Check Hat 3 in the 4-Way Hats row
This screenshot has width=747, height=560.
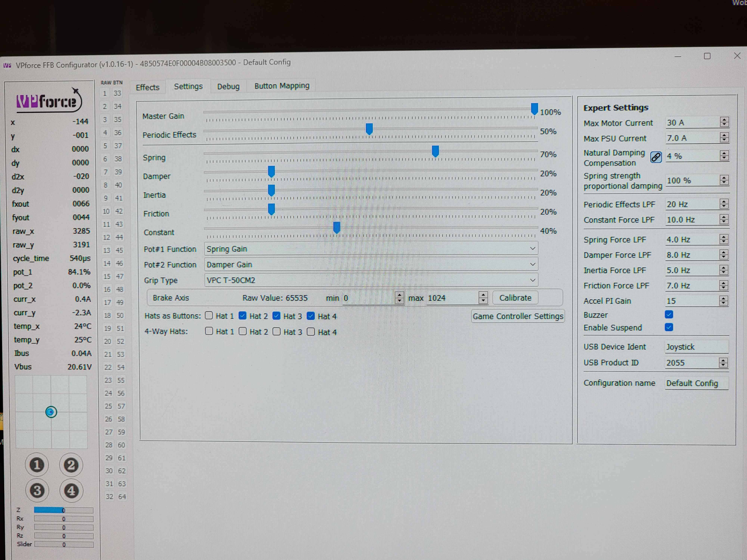pos(277,332)
